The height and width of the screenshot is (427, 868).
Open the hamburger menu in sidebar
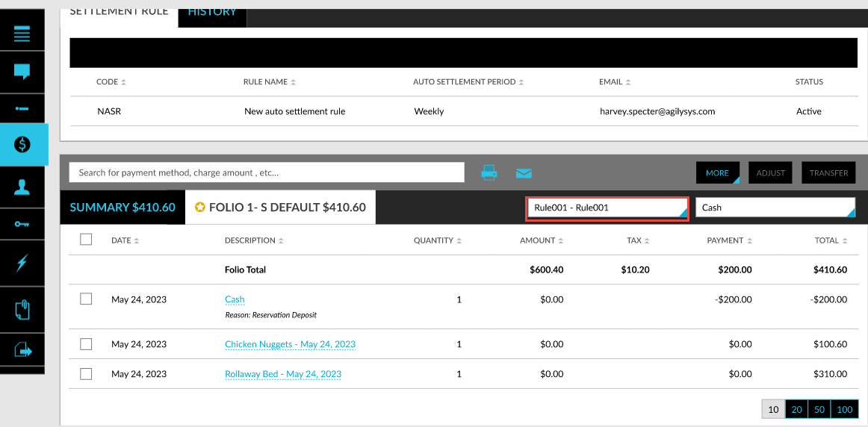click(x=22, y=34)
